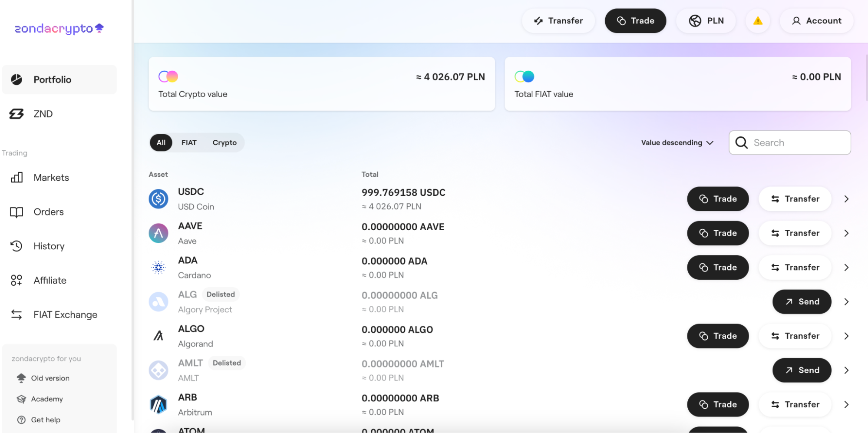Click the USDC coin icon

tap(158, 199)
